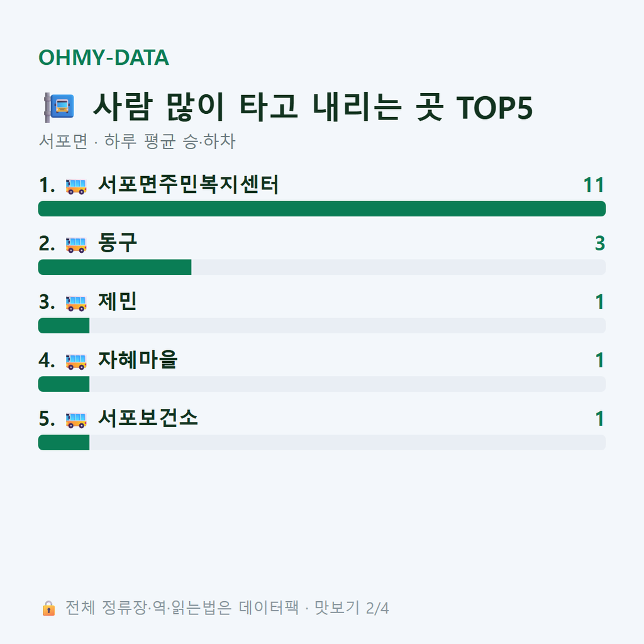Click the lock icon in the footer
The image size is (644, 644).
point(48,608)
